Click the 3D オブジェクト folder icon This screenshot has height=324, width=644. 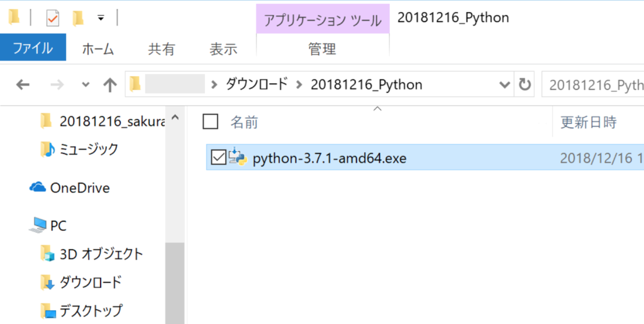(48, 254)
